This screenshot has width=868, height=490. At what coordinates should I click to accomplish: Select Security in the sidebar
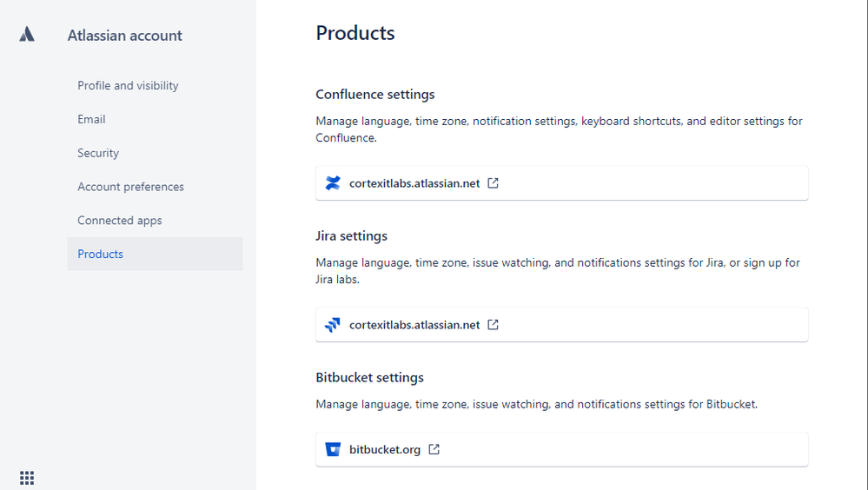(x=98, y=153)
